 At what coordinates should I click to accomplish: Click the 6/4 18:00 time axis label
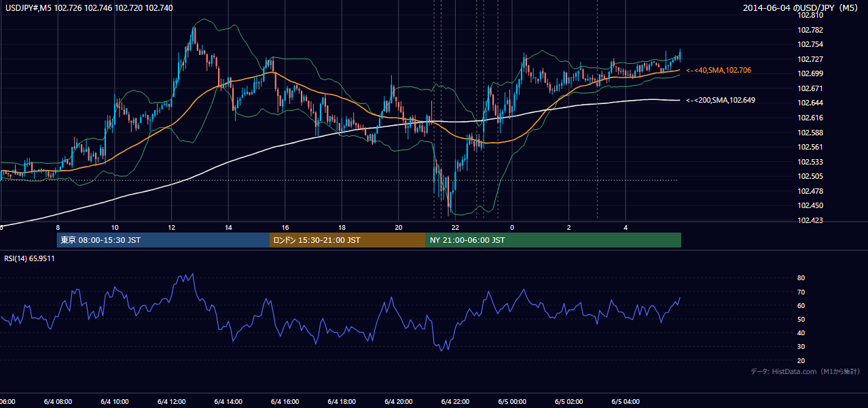tap(342, 402)
